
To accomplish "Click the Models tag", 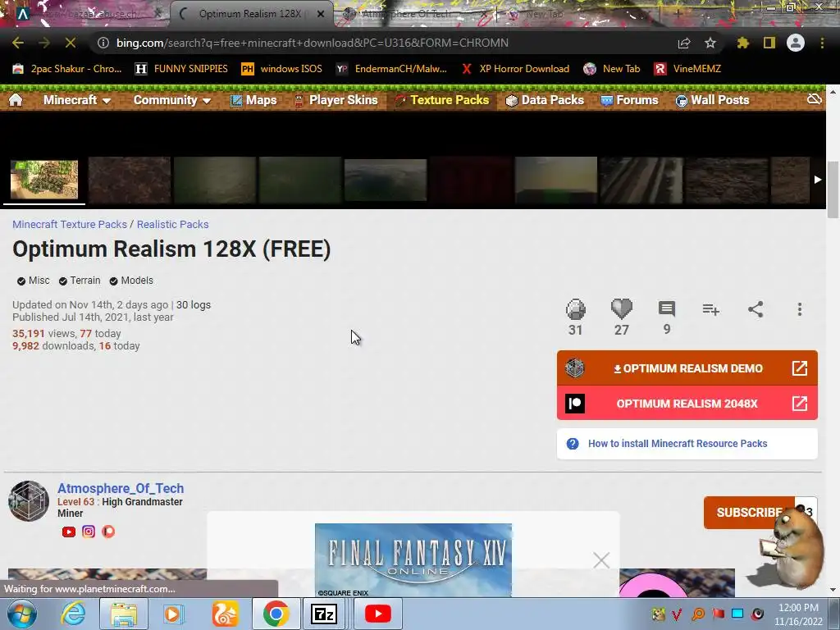I will coord(131,281).
